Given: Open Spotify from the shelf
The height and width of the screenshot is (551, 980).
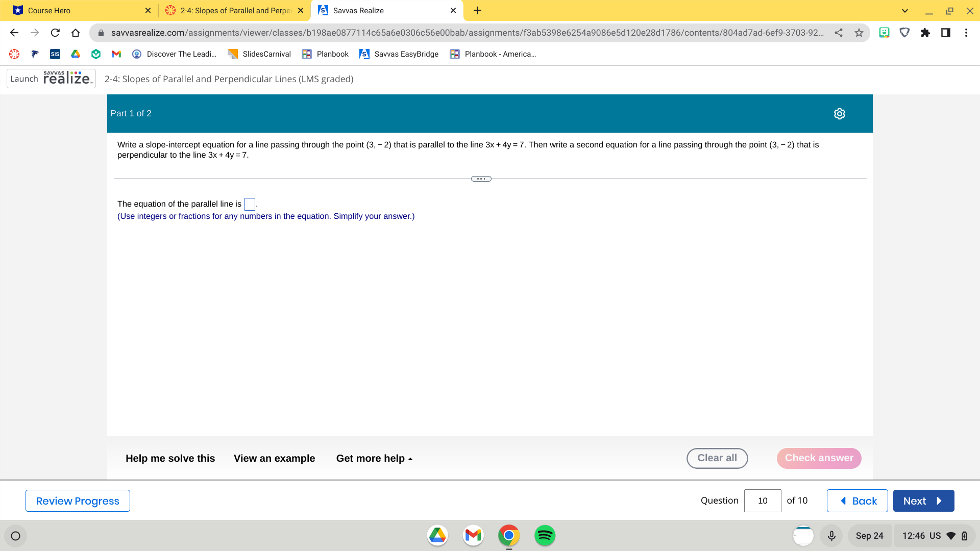Looking at the screenshot, I should [x=545, y=535].
